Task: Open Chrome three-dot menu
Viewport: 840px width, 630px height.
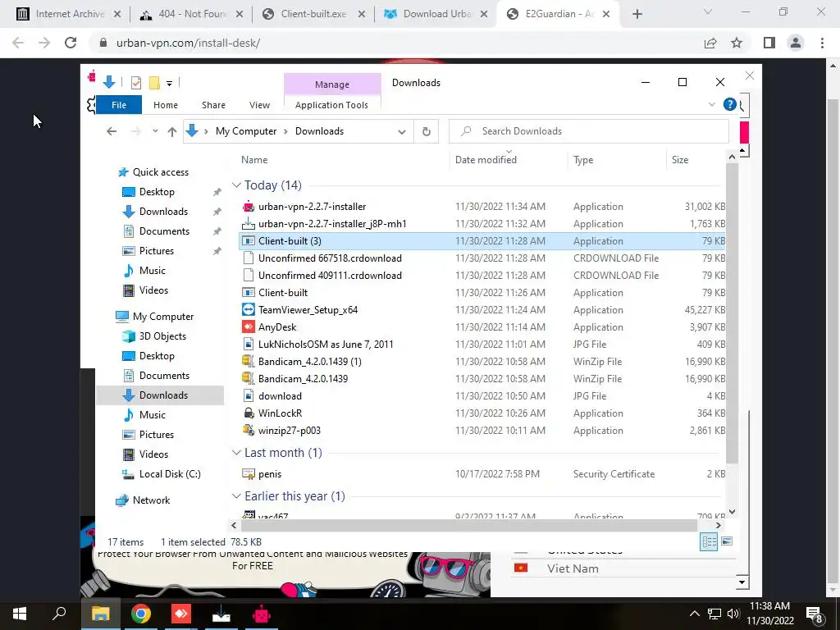Action: point(822,43)
